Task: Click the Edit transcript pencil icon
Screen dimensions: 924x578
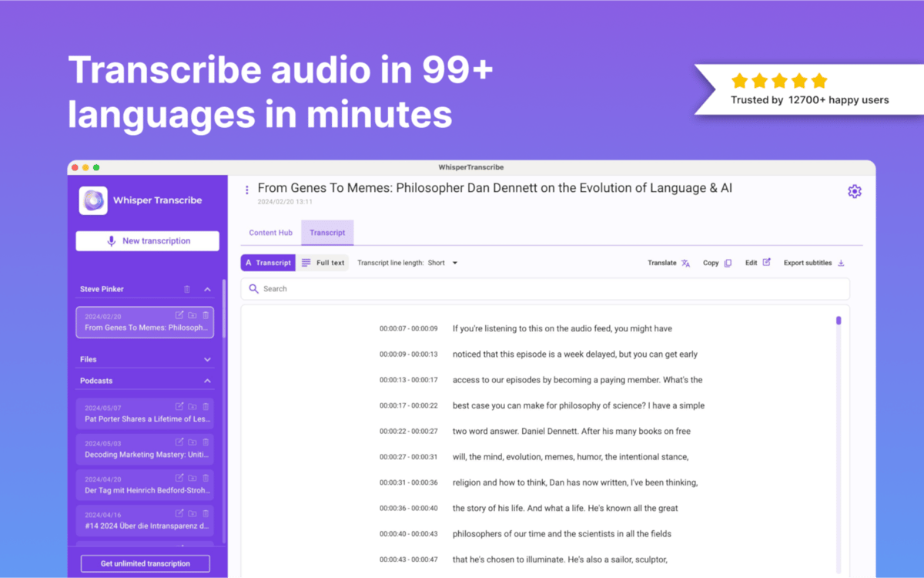Action: click(766, 263)
